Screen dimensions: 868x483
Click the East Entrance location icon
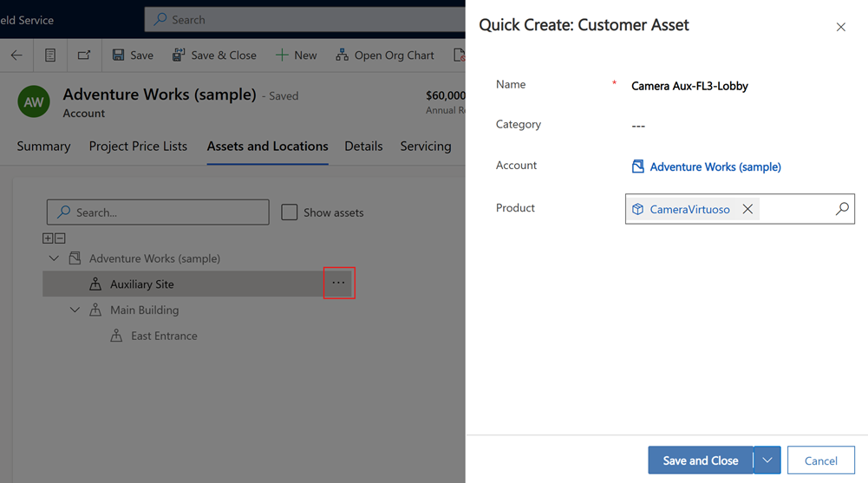[x=116, y=336]
